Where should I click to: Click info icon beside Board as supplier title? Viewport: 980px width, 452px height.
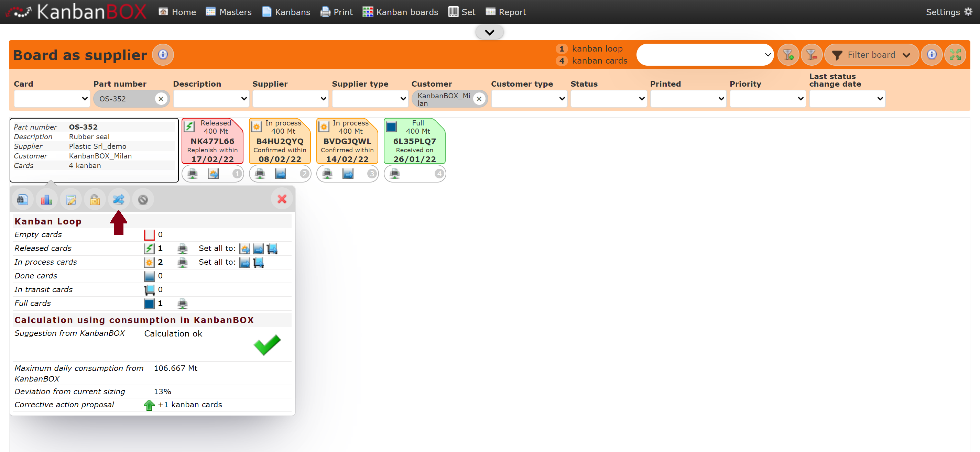coord(163,55)
